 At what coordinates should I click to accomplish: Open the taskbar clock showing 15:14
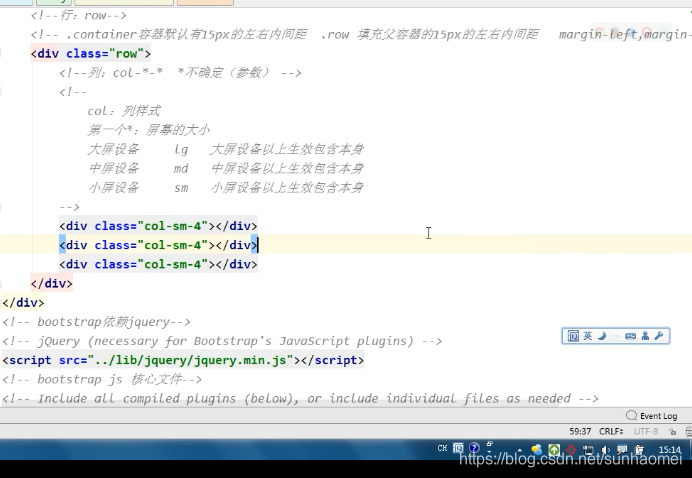click(x=669, y=450)
